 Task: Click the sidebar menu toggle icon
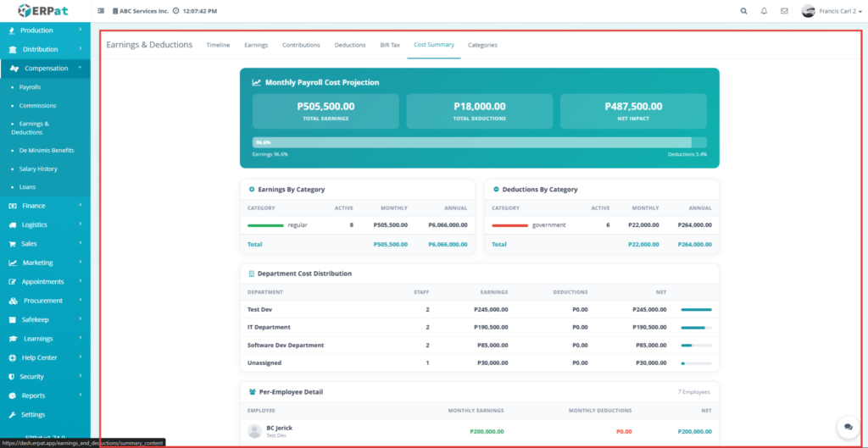coord(102,11)
